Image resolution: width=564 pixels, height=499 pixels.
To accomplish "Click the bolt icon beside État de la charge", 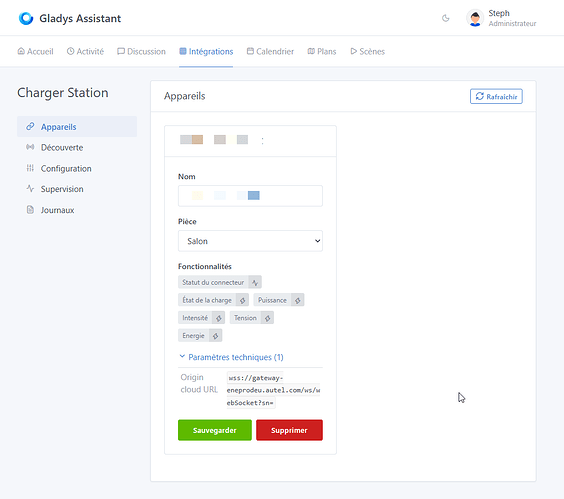I will tap(243, 300).
